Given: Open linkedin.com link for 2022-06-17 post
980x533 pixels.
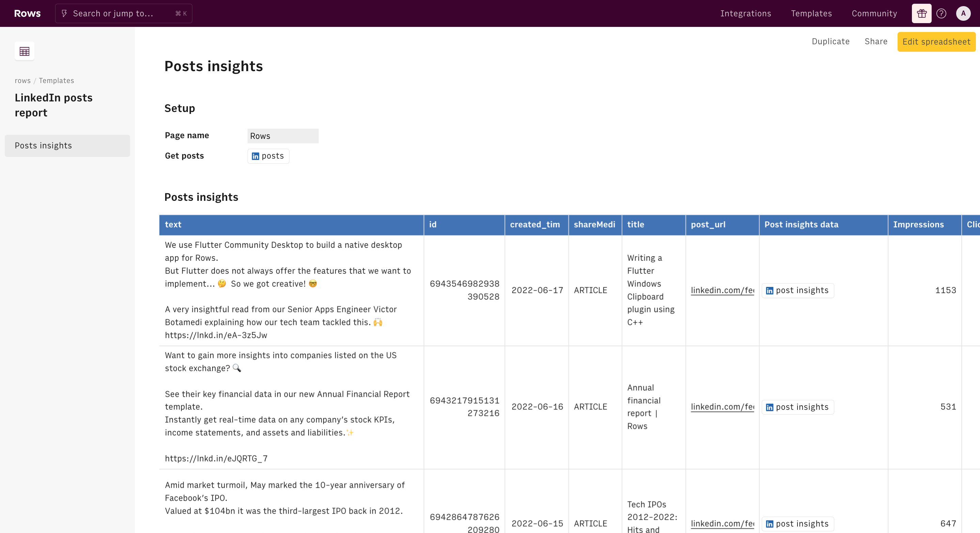Looking at the screenshot, I should pos(722,290).
